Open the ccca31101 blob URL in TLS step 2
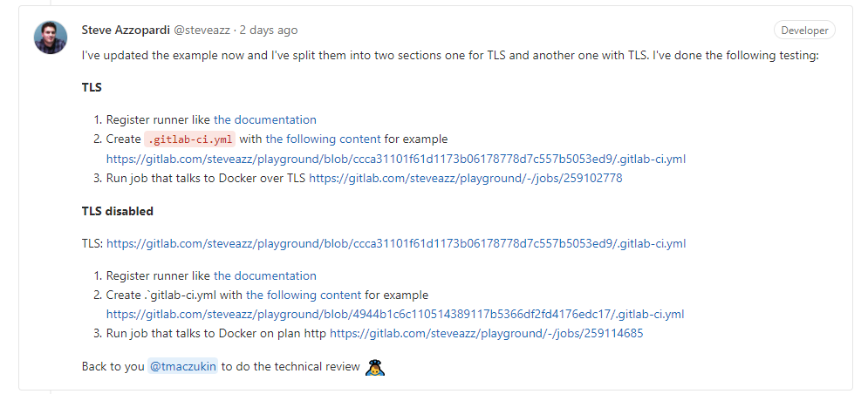This screenshot has height=394, width=868. (396, 159)
